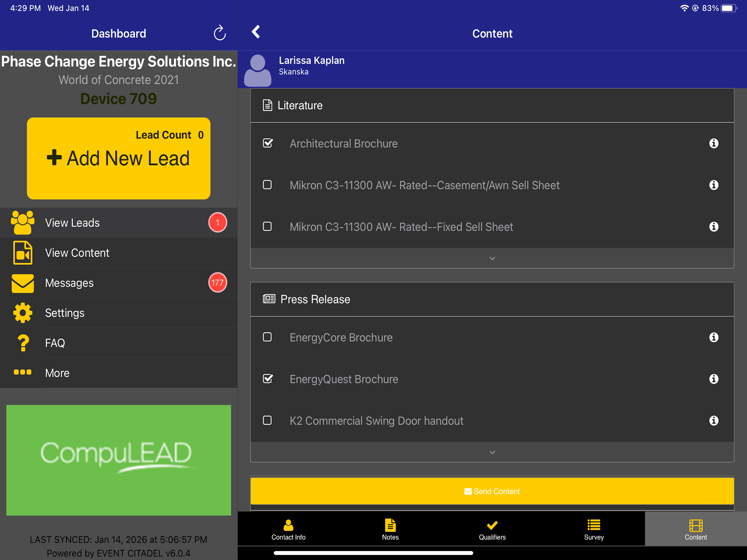Image resolution: width=747 pixels, height=560 pixels.
Task: Tap the Larissa Kaplan name
Action: (312, 60)
